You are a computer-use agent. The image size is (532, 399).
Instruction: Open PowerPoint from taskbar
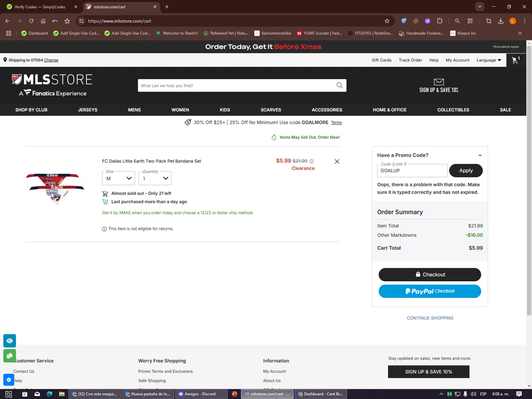coord(234,394)
